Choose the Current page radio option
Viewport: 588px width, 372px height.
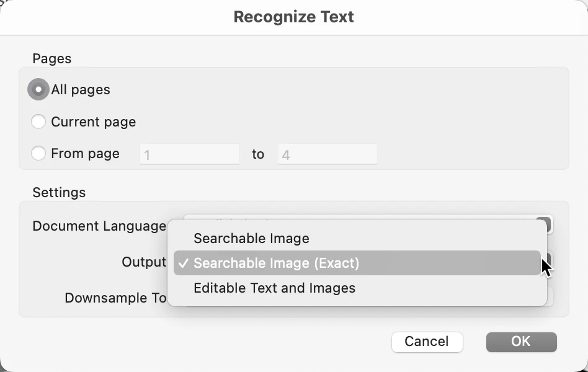tap(38, 122)
